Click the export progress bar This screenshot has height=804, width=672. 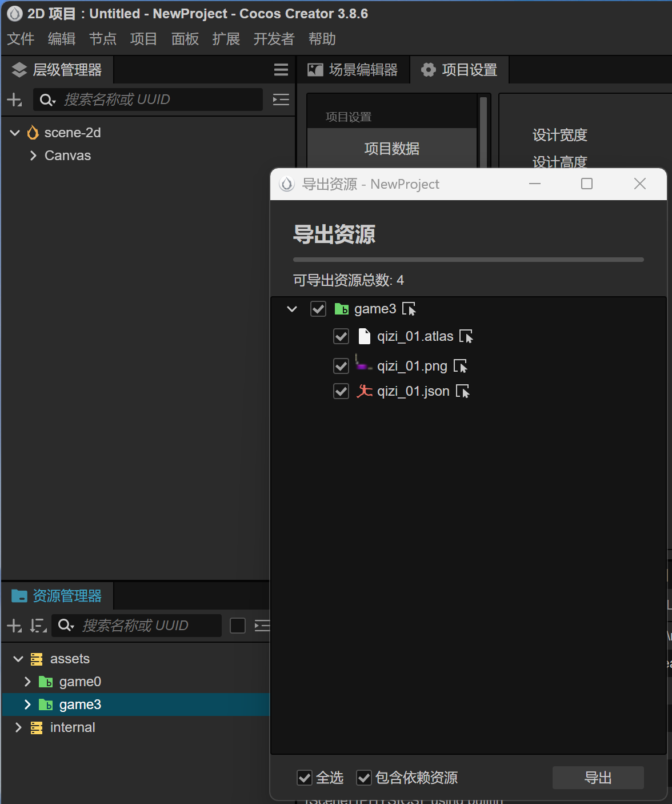pos(468,260)
